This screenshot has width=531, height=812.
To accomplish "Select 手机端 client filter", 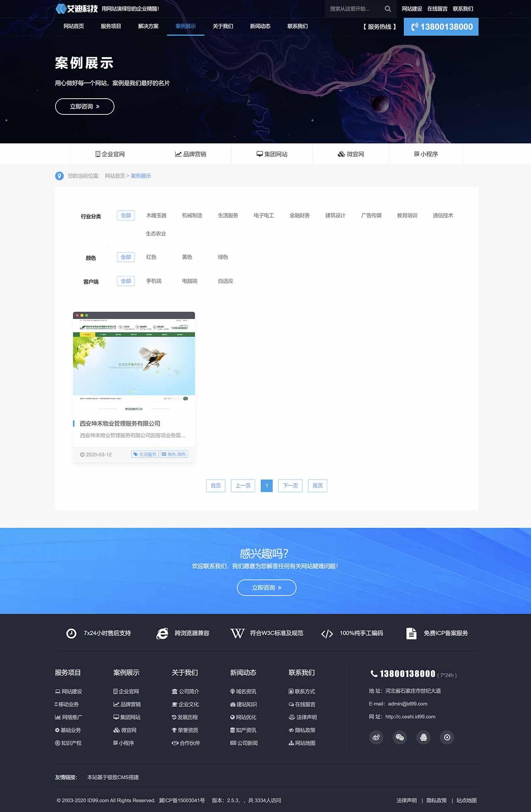I will [x=153, y=281].
